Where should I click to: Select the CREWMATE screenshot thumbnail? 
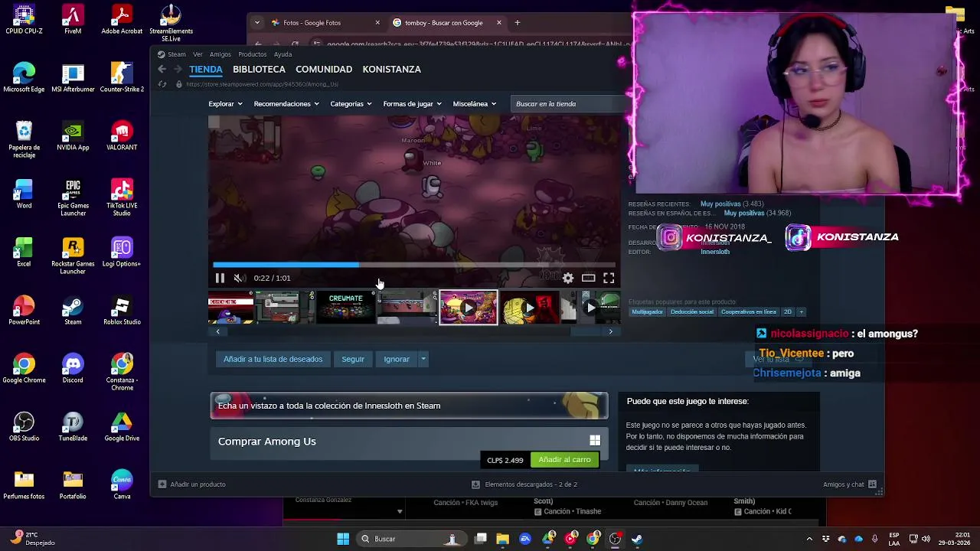[x=345, y=307]
